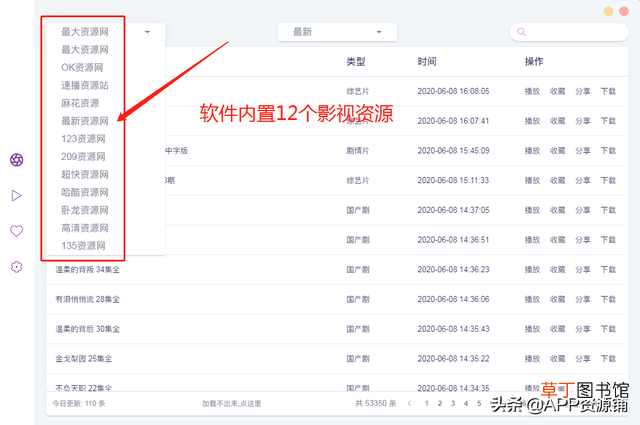640x425 pixels.
Task: Play the 16:08:05 variety show entry
Action: pyautogui.click(x=532, y=91)
